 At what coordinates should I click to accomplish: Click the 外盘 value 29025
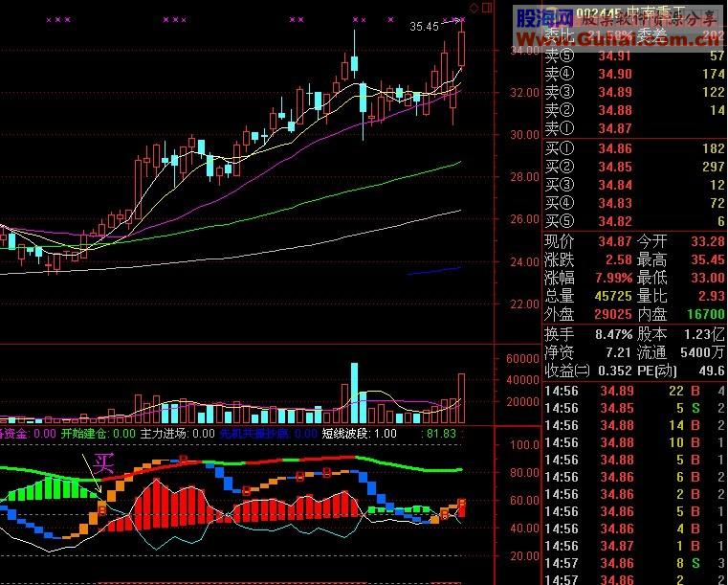[613, 315]
